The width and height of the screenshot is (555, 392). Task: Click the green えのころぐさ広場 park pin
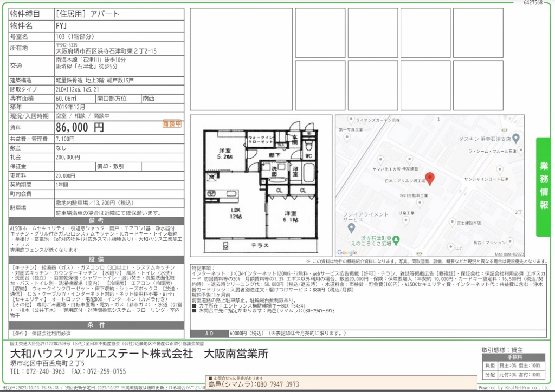point(396,240)
